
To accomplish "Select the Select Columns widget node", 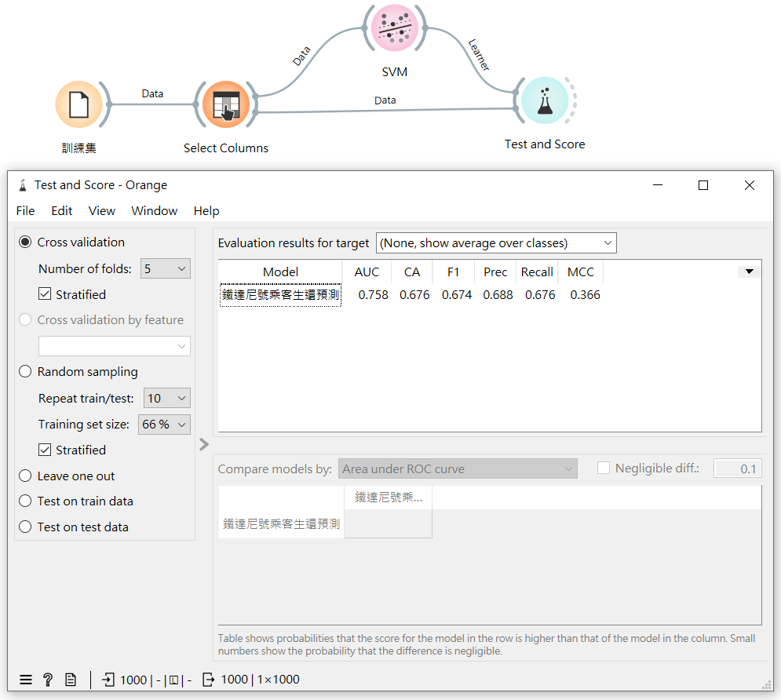I will point(226,104).
